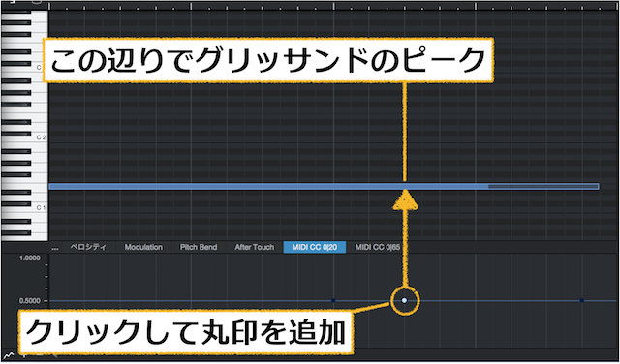This screenshot has height=364, width=620.
Task: Click the timeline ruler above the piano roll
Action: point(333,6)
